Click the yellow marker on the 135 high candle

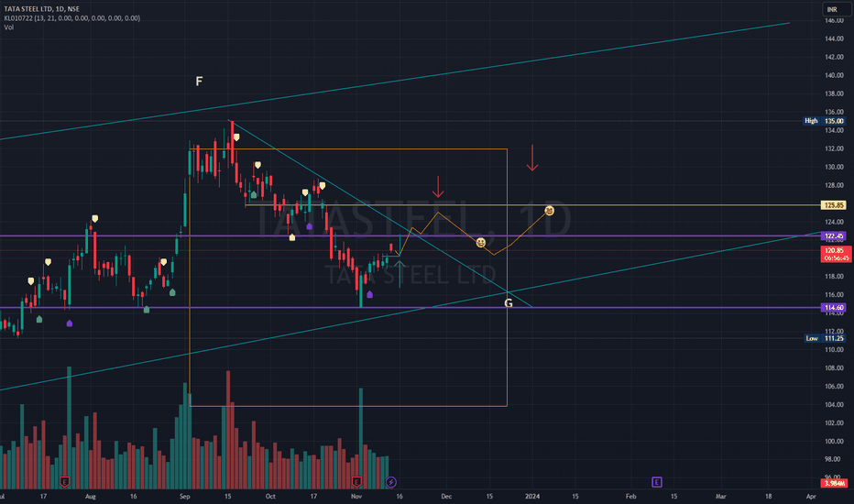(x=235, y=137)
